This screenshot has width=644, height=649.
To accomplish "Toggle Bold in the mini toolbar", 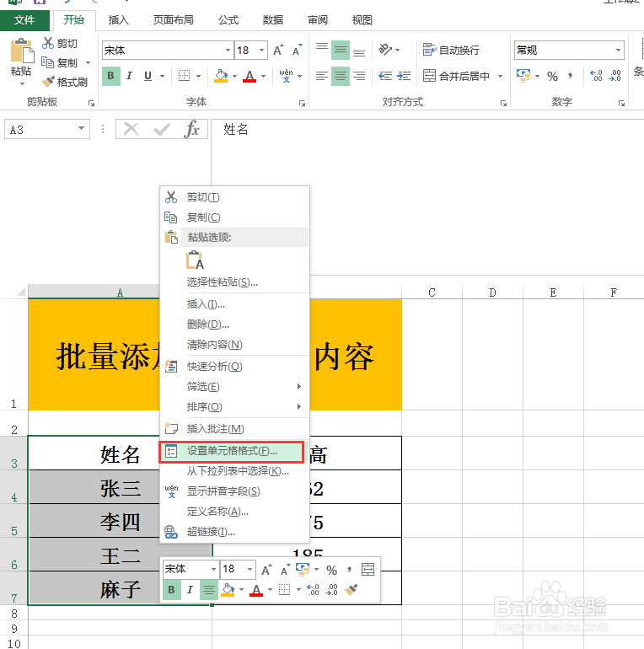I will point(171,589).
